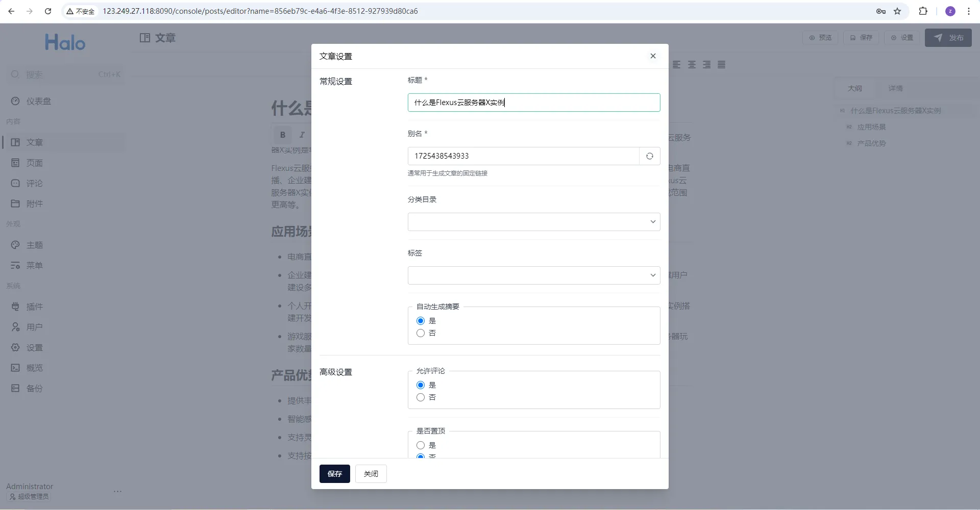
Task: Open browser extensions puzzle icon
Action: coord(923,11)
